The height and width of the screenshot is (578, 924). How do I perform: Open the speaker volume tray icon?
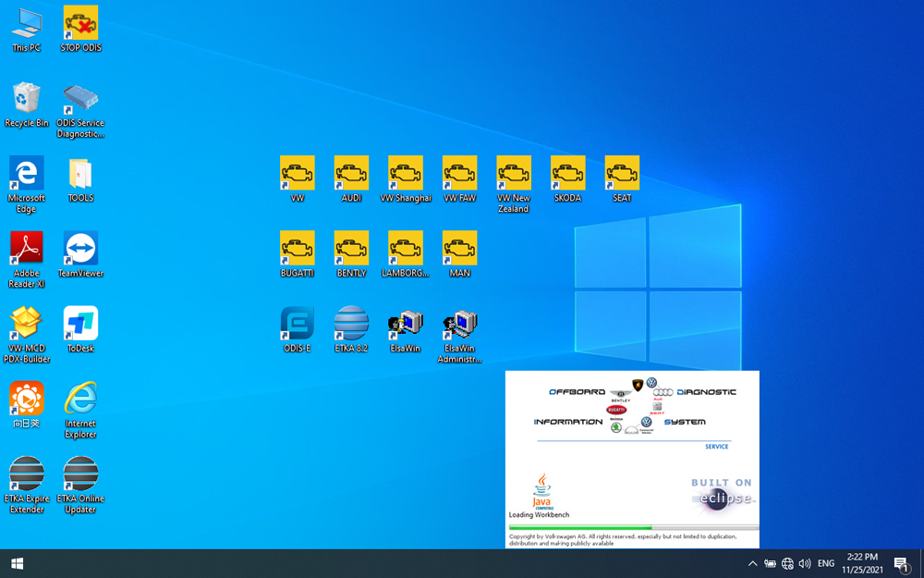pos(805,564)
